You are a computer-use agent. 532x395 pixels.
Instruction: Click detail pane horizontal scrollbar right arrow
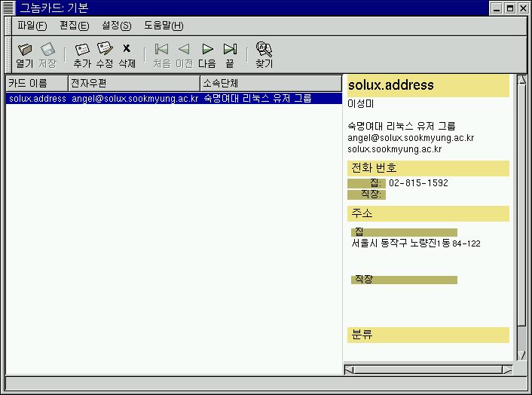[507, 370]
